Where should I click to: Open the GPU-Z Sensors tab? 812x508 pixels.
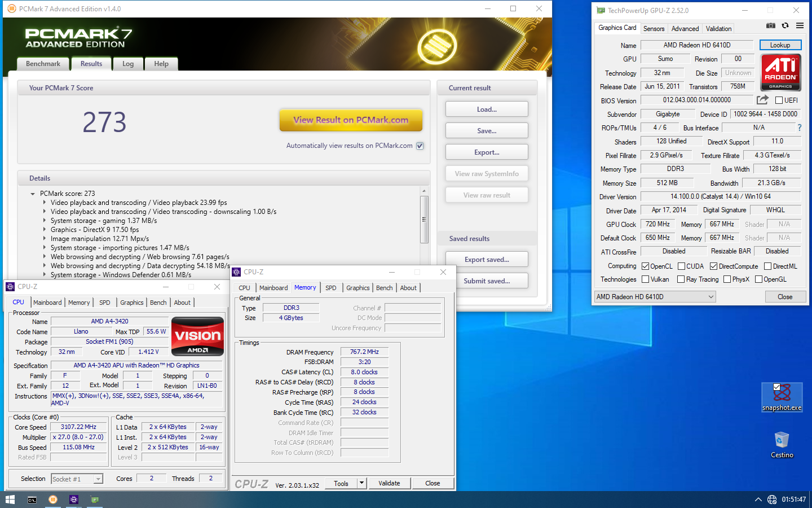pos(654,28)
